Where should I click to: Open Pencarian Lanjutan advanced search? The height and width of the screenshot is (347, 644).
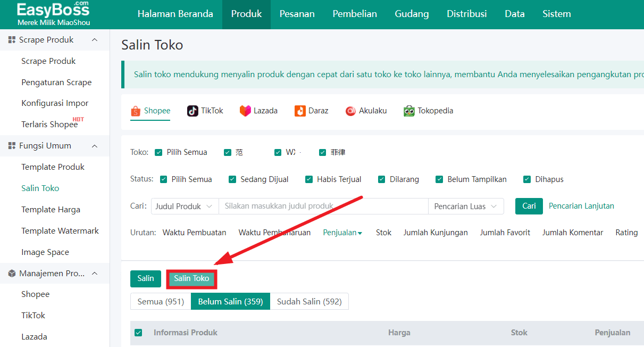(x=581, y=206)
